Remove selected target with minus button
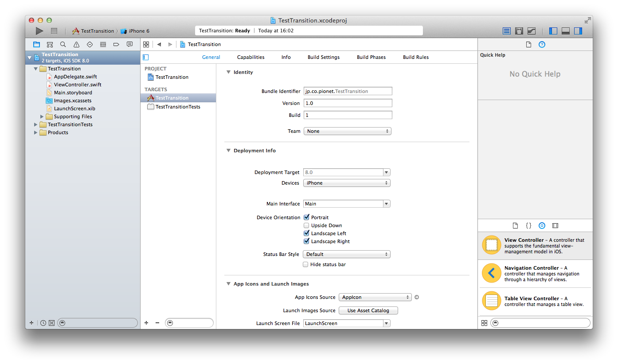Screen dimensions: 618x364 (x=157, y=323)
